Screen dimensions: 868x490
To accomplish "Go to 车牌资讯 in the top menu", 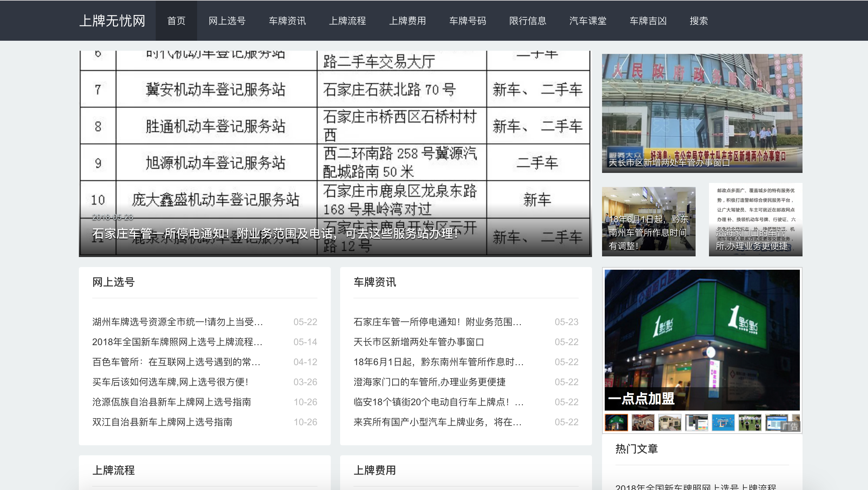I will coord(287,21).
